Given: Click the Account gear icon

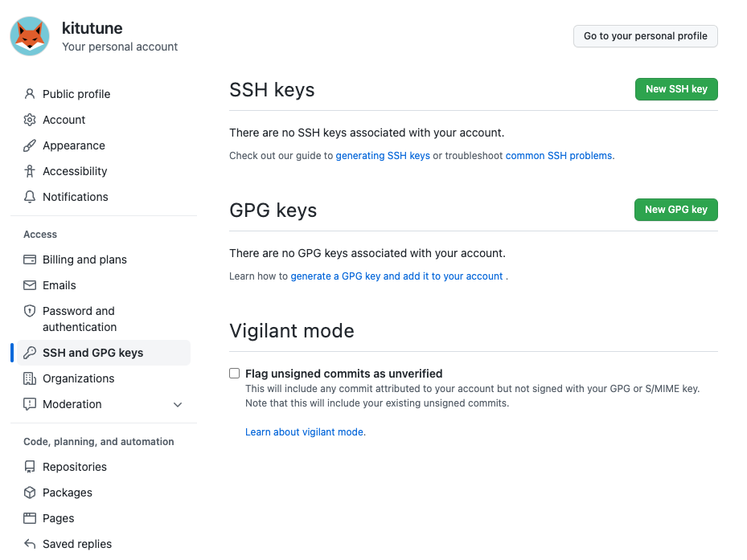Looking at the screenshot, I should tap(28, 120).
